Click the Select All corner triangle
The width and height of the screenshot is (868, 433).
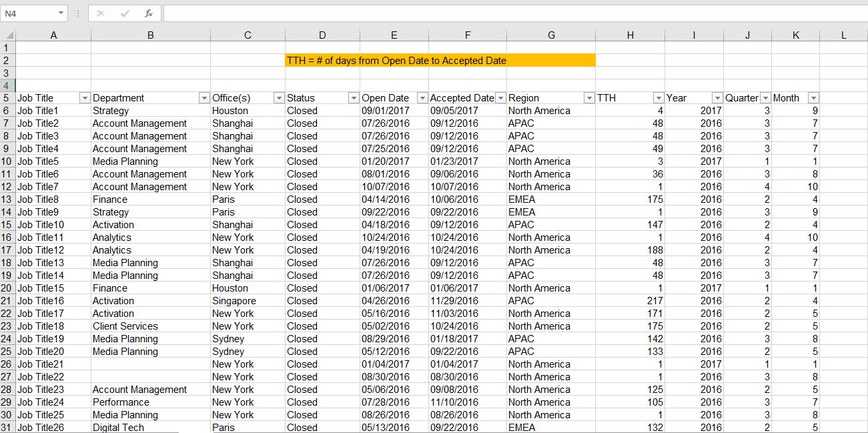click(8, 35)
